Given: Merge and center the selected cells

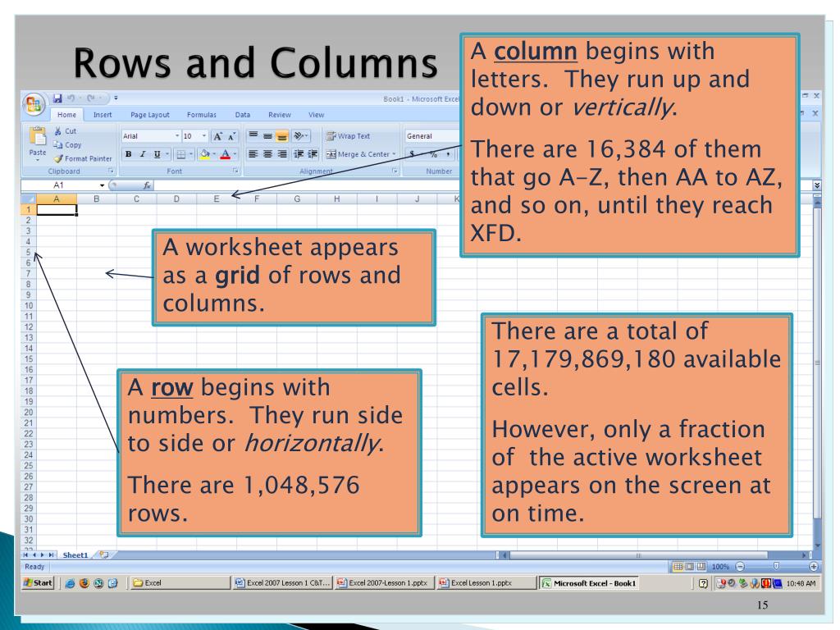Looking at the screenshot, I should coord(358,154).
